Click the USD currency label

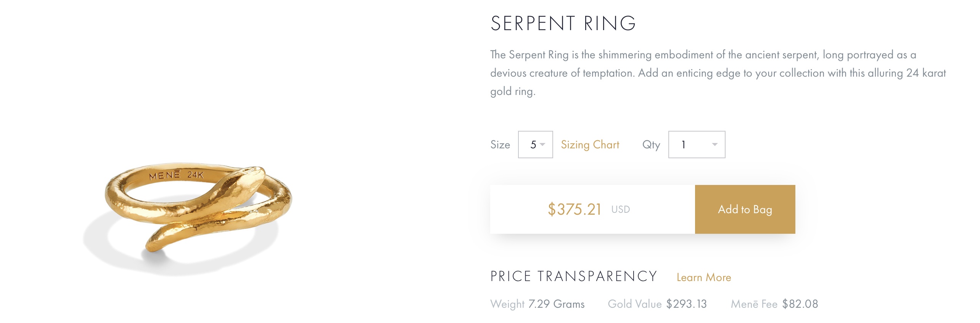coord(620,209)
